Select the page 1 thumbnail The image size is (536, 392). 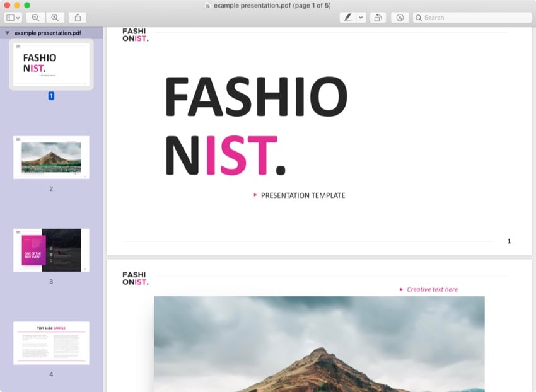coord(51,64)
